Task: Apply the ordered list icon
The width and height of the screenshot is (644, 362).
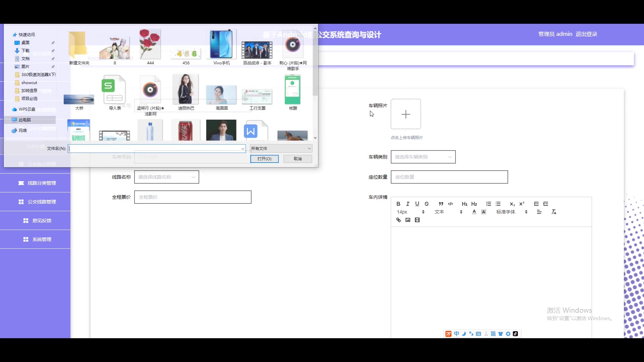Action: coord(488,204)
